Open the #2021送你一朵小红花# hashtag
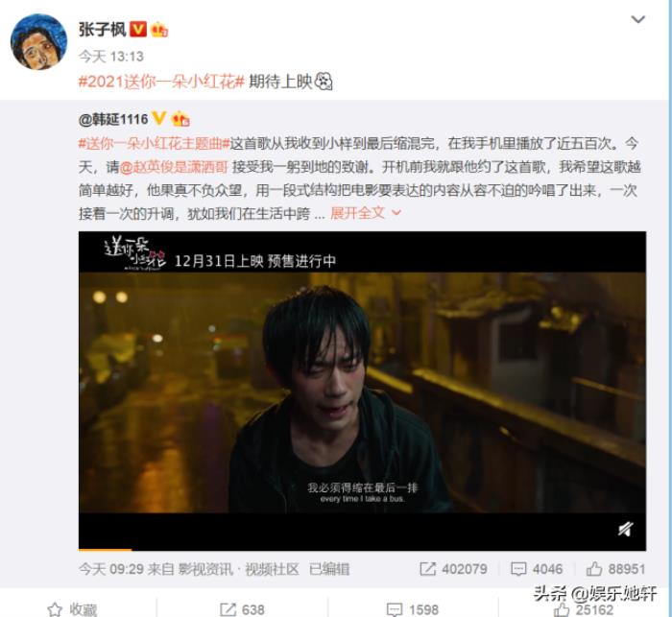This screenshot has width=672, height=617. pos(161,81)
